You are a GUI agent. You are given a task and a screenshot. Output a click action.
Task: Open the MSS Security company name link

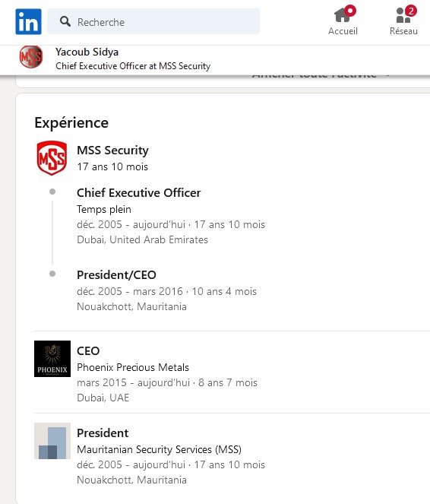(x=112, y=150)
